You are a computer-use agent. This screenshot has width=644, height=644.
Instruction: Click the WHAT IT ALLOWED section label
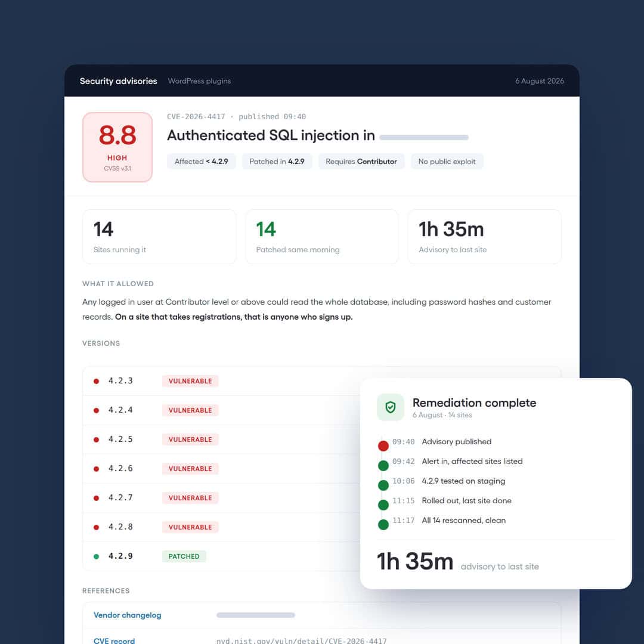tap(118, 284)
